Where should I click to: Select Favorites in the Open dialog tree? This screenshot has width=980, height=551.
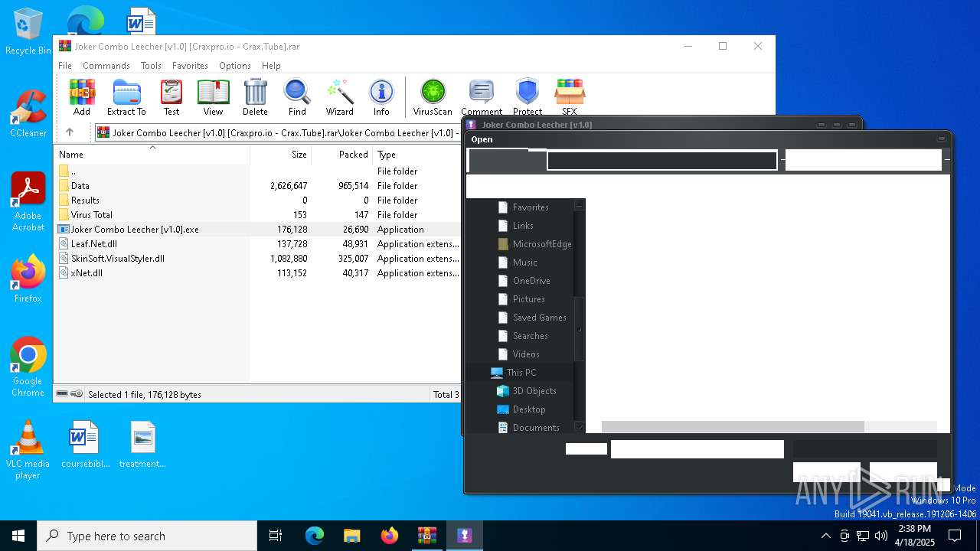pyautogui.click(x=531, y=207)
